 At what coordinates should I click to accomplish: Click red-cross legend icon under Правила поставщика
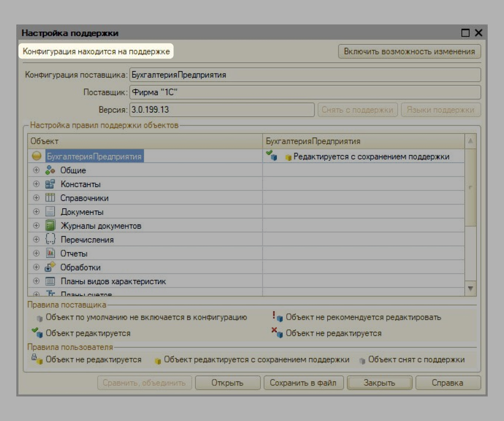(x=277, y=332)
